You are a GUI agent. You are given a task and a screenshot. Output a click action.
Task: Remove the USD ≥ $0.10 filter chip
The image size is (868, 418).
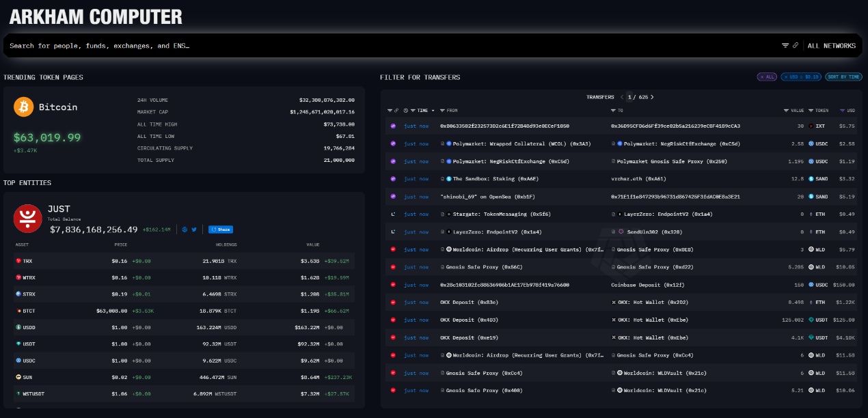(800, 77)
